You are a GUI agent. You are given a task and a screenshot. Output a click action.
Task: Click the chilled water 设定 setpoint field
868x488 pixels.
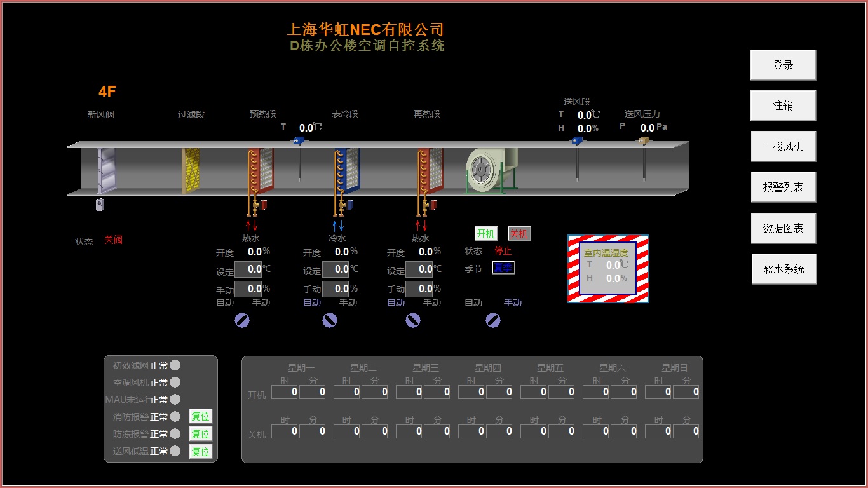pos(336,269)
